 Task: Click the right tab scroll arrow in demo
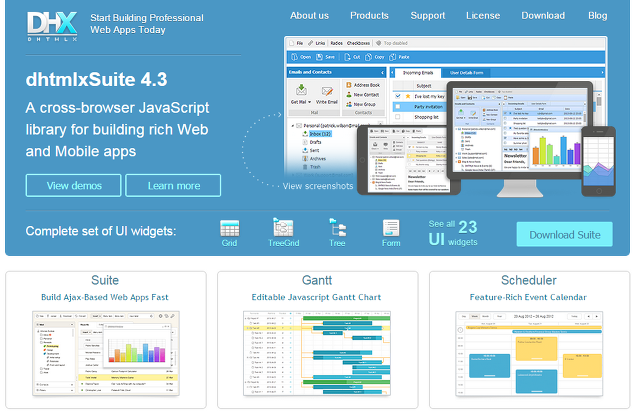pyautogui.click(x=602, y=73)
